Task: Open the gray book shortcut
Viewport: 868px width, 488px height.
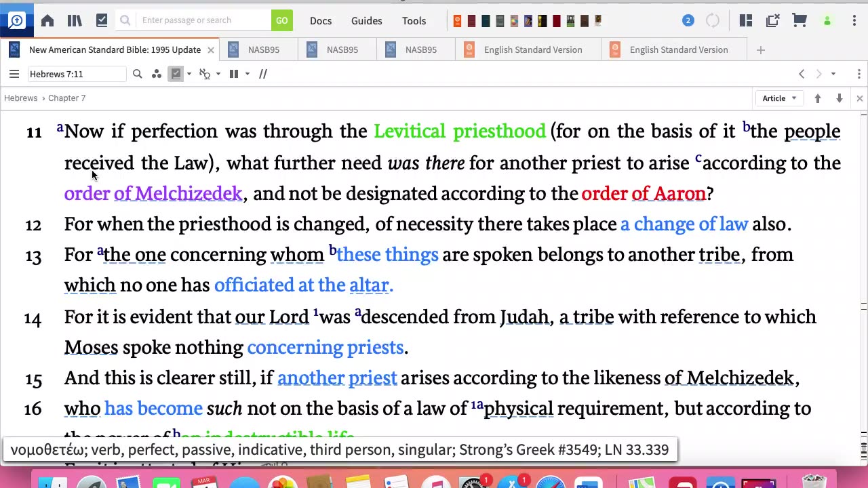Action: 500,21
